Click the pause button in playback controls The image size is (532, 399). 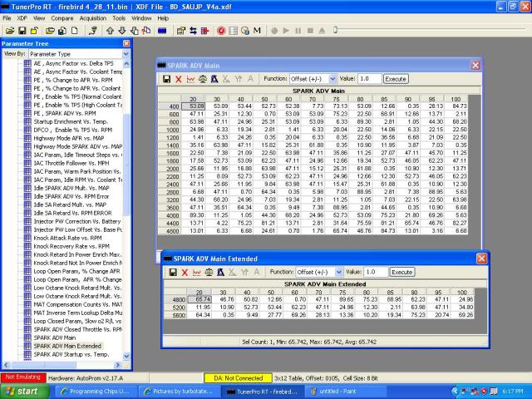[x=298, y=31]
